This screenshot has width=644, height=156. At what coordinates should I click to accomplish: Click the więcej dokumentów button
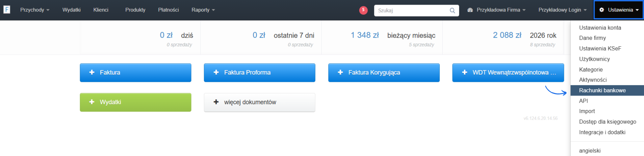pyautogui.click(x=260, y=102)
